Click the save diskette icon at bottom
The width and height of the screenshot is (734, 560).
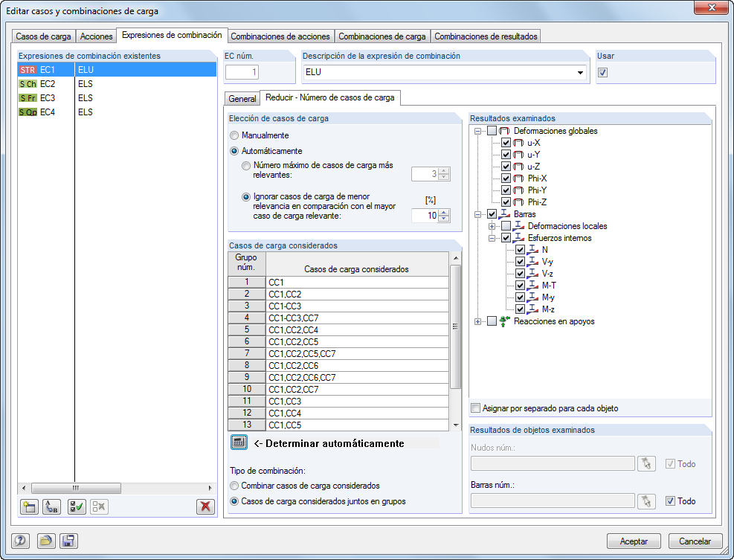click(68, 541)
